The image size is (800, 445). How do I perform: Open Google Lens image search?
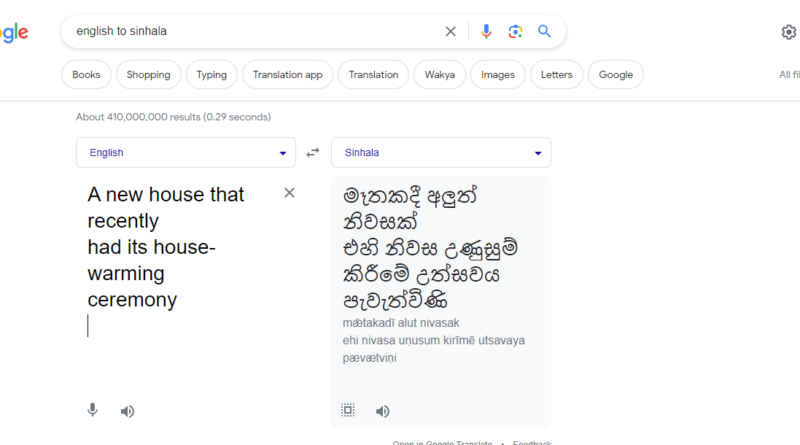pyautogui.click(x=515, y=32)
